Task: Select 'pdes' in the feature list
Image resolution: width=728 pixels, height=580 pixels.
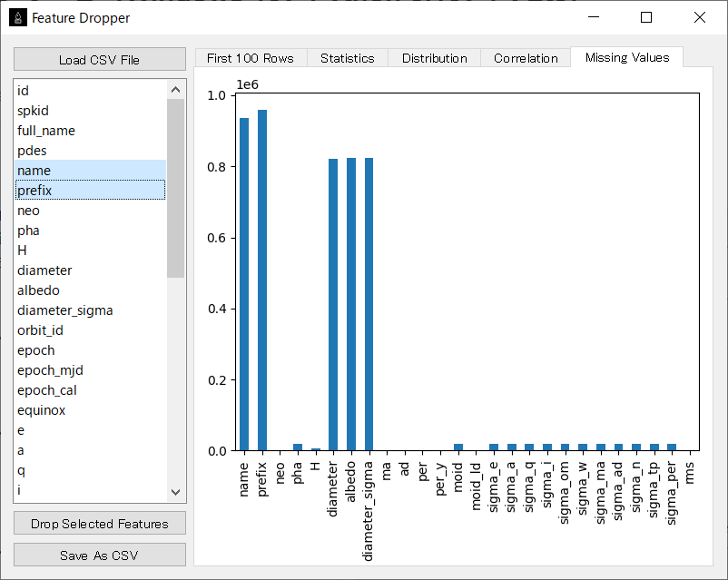Action: tap(91, 151)
